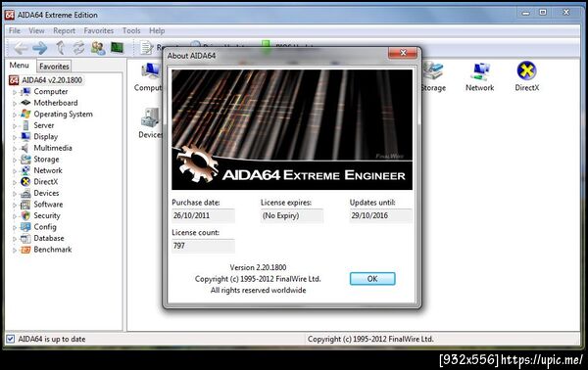Select Database in the tree
The height and width of the screenshot is (370, 588).
[x=49, y=238]
